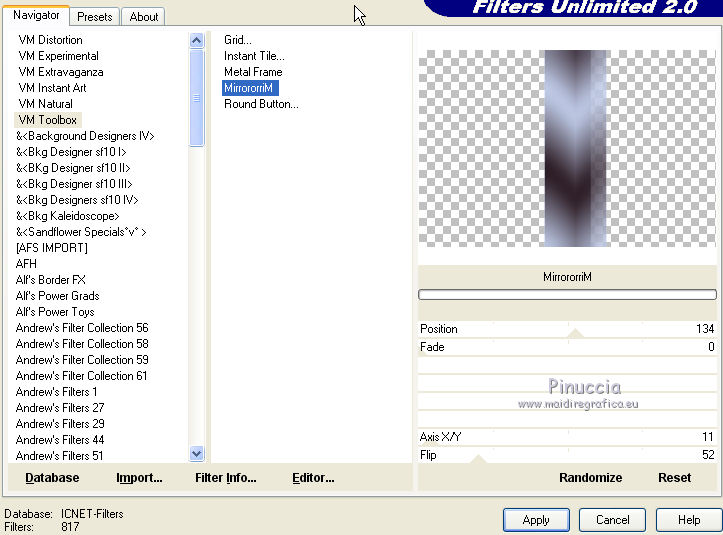723x535 pixels.
Task: Select VM Natural category
Action: pos(45,104)
